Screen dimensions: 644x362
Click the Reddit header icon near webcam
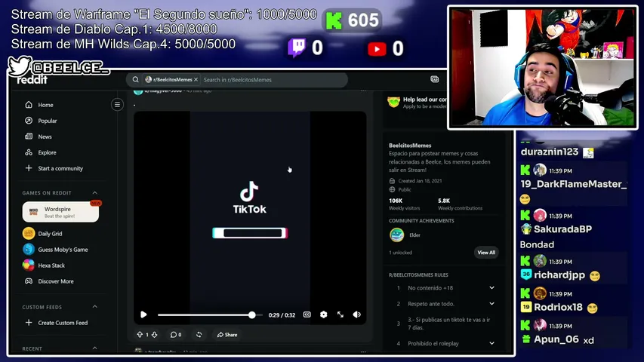(x=435, y=79)
